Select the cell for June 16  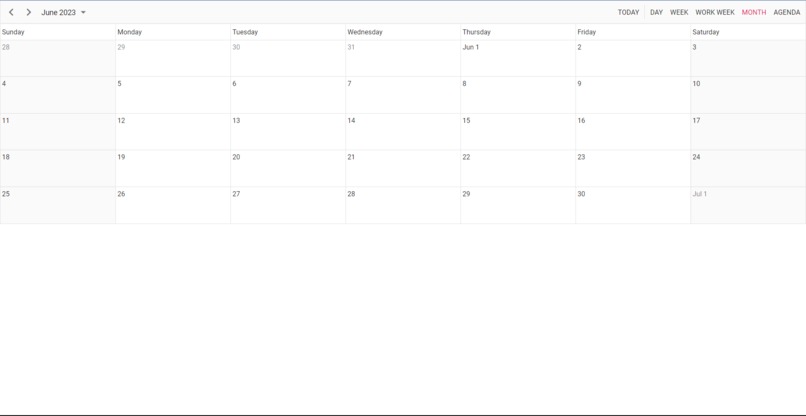pyautogui.click(x=633, y=132)
